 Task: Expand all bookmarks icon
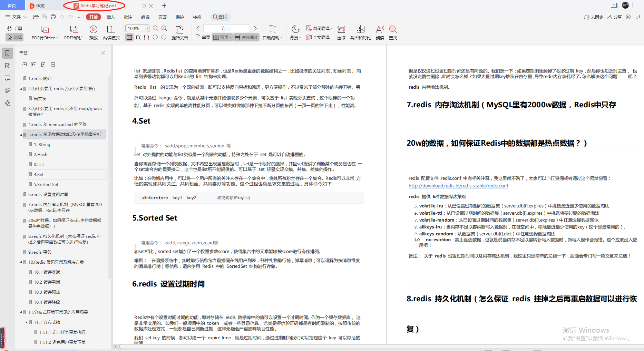[24, 65]
